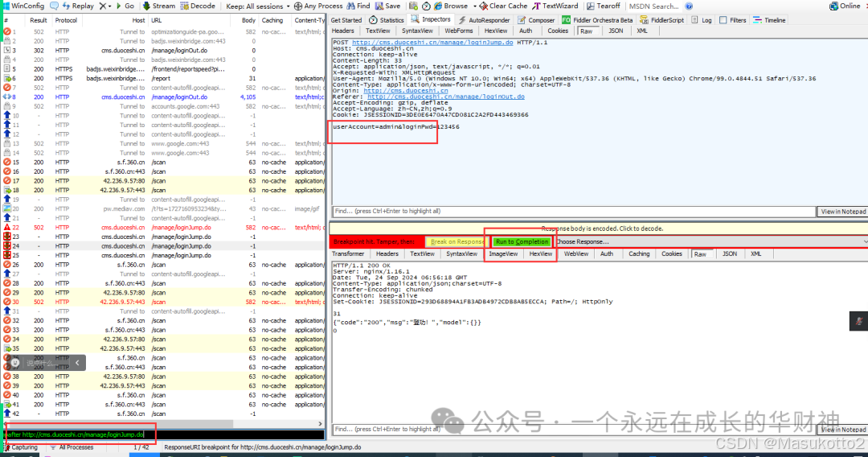The height and width of the screenshot is (457, 868).
Task: Open the Remove (X) sessions dropdown
Action: click(x=105, y=6)
